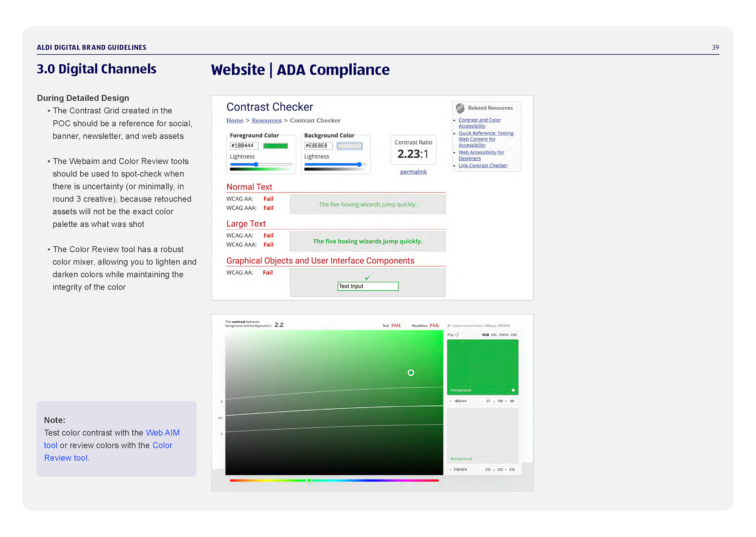756x537 pixels.
Task: Click the Foreground Color hex input field
Action: click(x=244, y=146)
